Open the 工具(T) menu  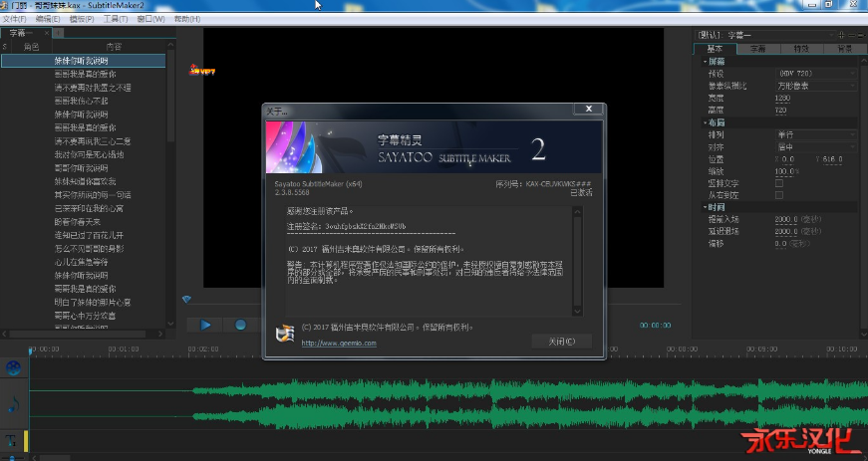pyautogui.click(x=116, y=19)
